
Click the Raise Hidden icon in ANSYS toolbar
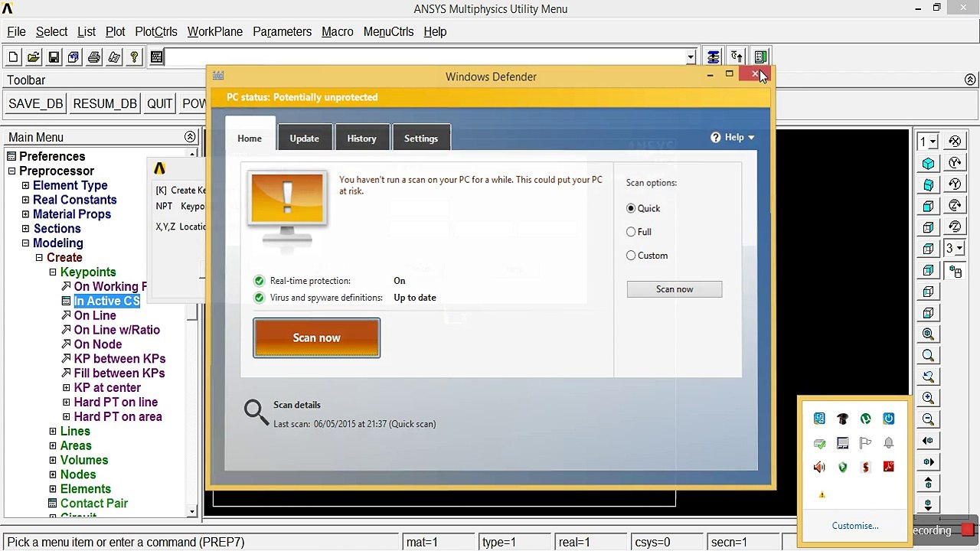point(714,57)
